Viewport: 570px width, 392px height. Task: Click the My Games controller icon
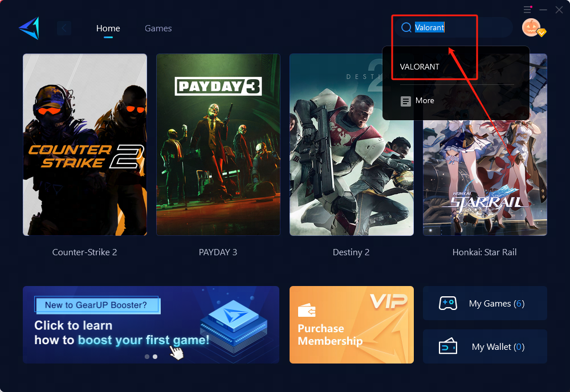coord(447,303)
